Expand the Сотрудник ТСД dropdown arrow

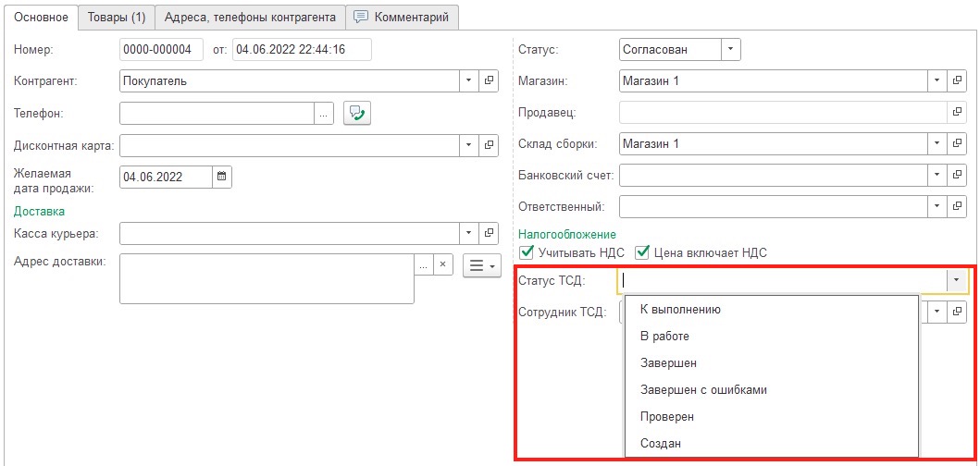937,312
